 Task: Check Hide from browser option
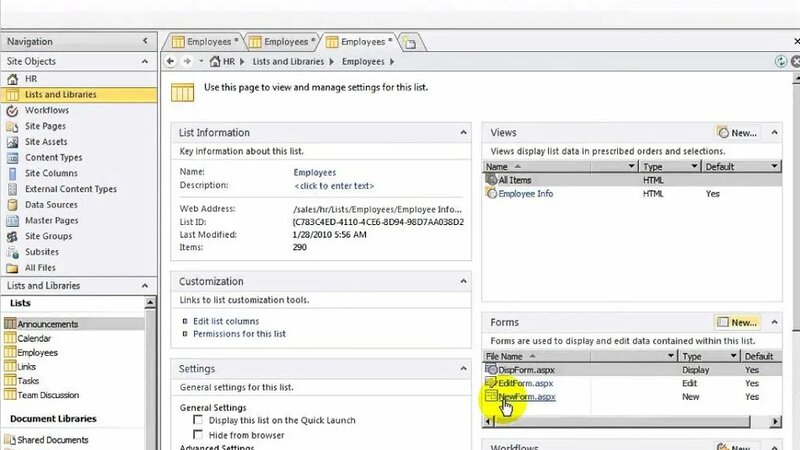198,435
